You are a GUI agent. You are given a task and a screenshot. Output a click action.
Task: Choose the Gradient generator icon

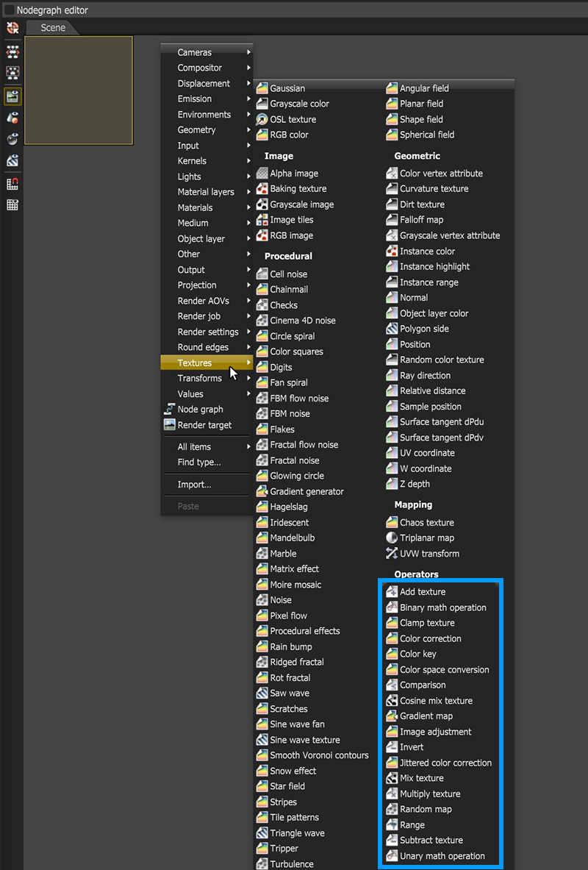click(x=262, y=491)
